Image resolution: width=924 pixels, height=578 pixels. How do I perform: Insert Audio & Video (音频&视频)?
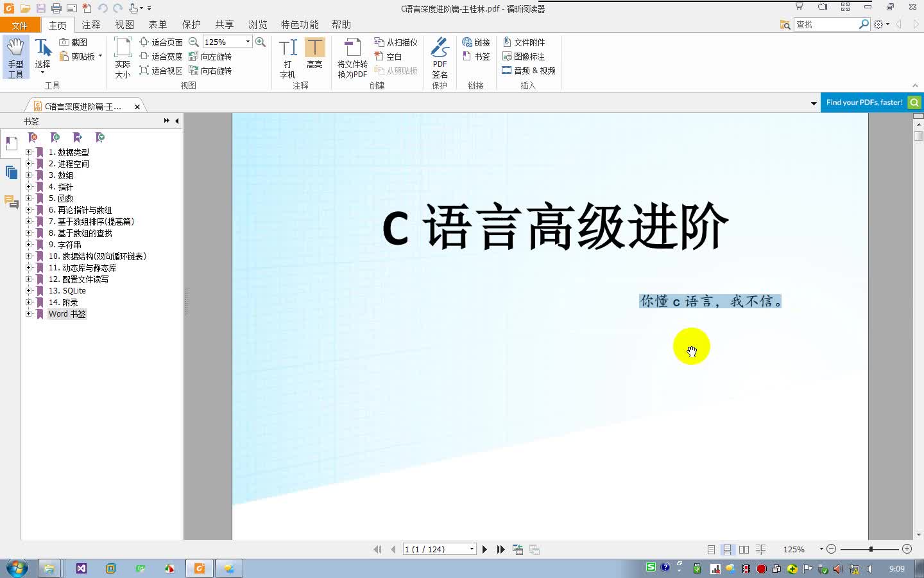coord(529,71)
